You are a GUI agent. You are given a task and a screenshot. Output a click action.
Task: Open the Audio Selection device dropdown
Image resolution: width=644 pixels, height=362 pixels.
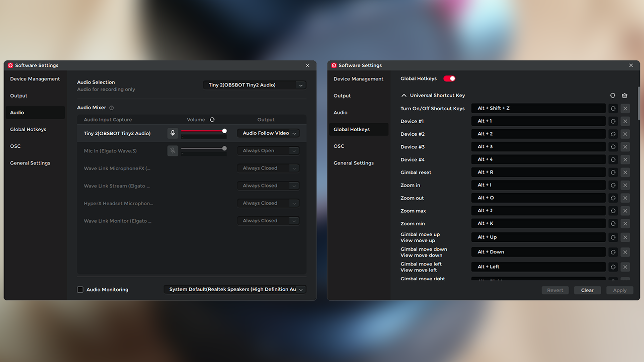pos(255,85)
